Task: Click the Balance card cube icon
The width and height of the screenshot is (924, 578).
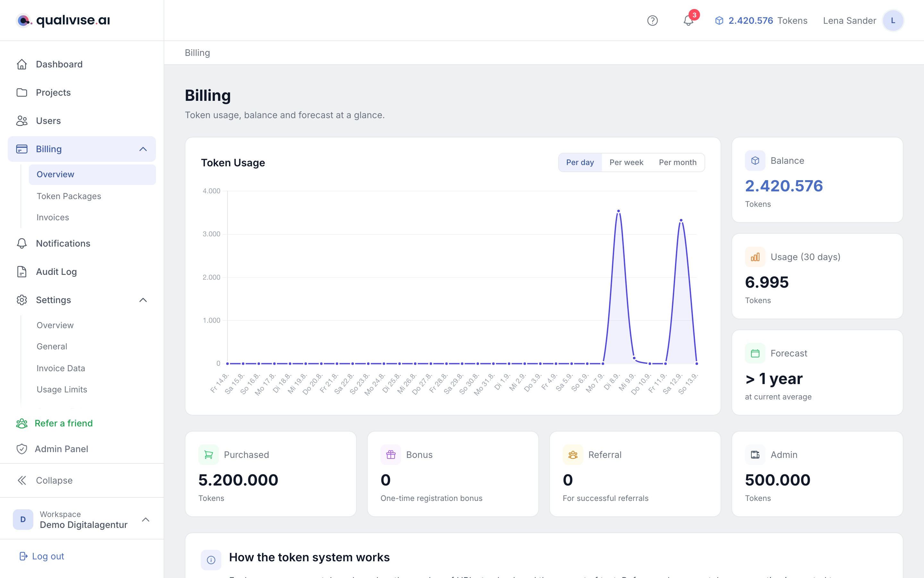Action: pos(755,161)
